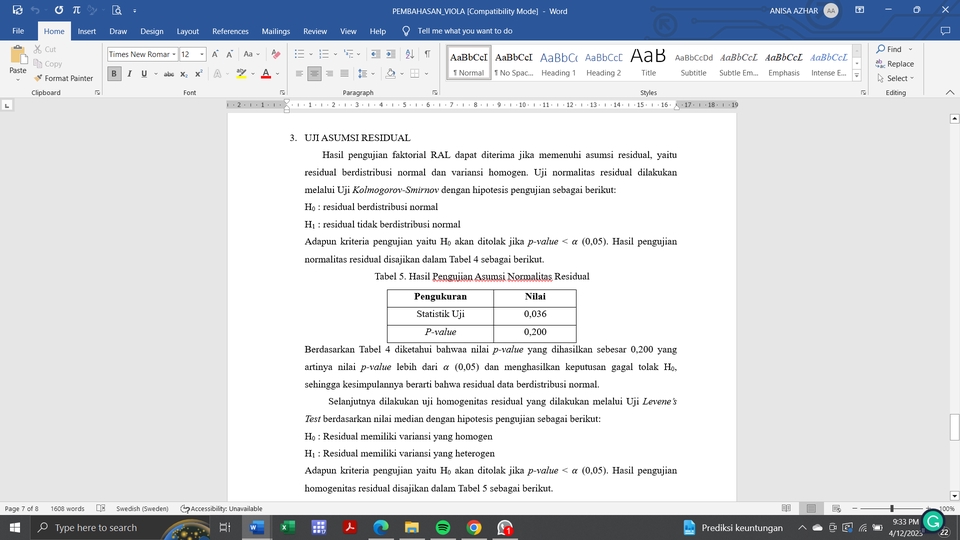
Task: Toggle Italic formatting
Action: 129,74
